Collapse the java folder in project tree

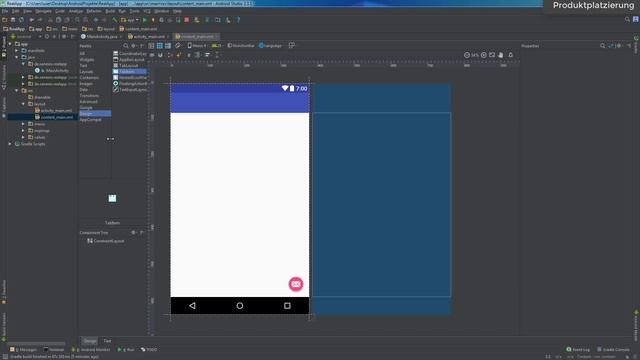pos(17,57)
